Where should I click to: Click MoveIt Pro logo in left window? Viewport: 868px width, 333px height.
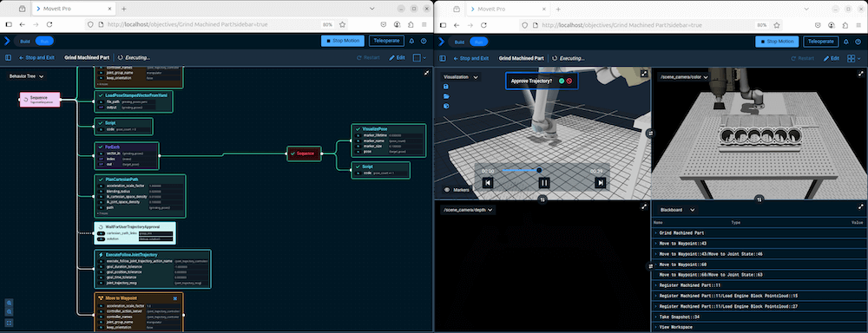pyautogui.click(x=7, y=41)
